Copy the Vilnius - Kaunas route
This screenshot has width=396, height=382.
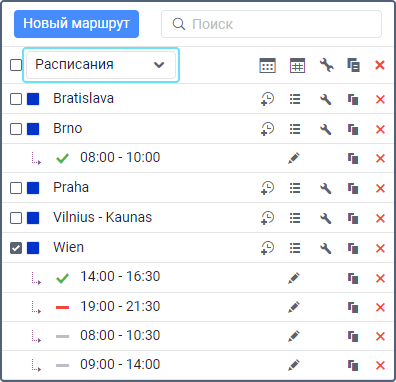pos(353,218)
